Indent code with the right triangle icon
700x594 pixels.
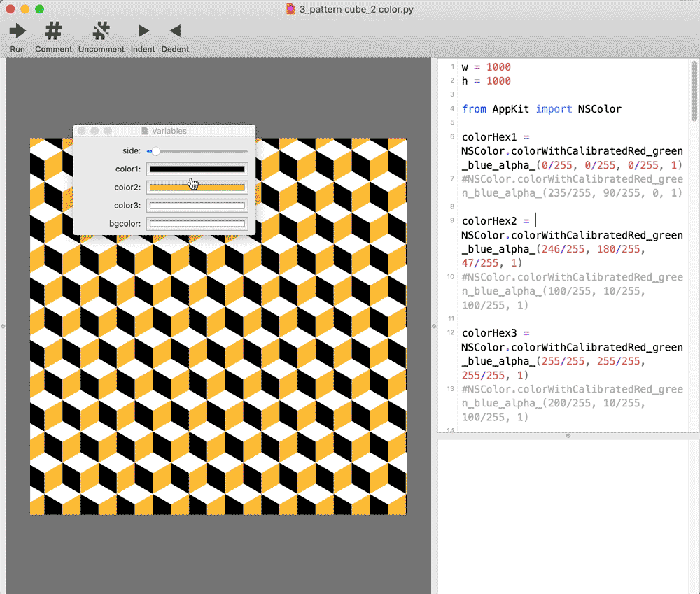[x=143, y=31]
